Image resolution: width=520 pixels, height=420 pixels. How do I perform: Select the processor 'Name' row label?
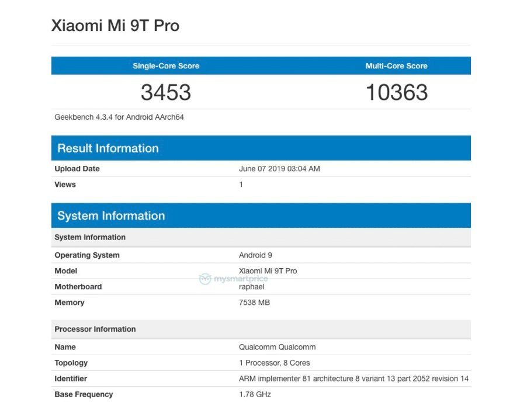coord(65,347)
